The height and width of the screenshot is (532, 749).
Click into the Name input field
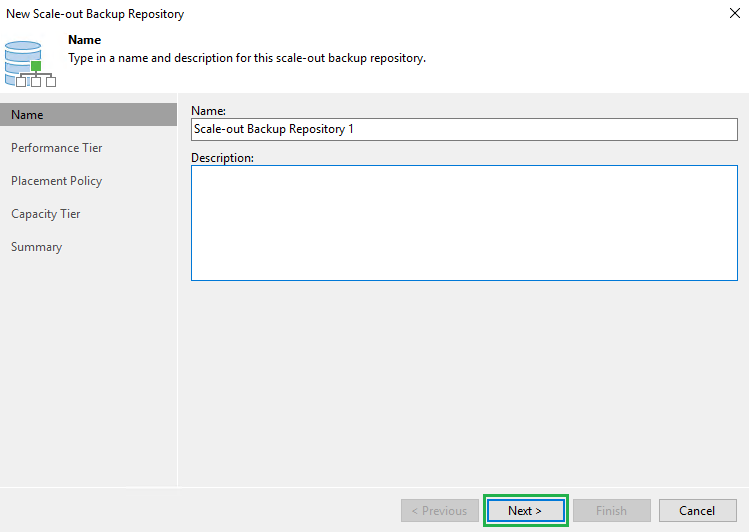pos(463,129)
